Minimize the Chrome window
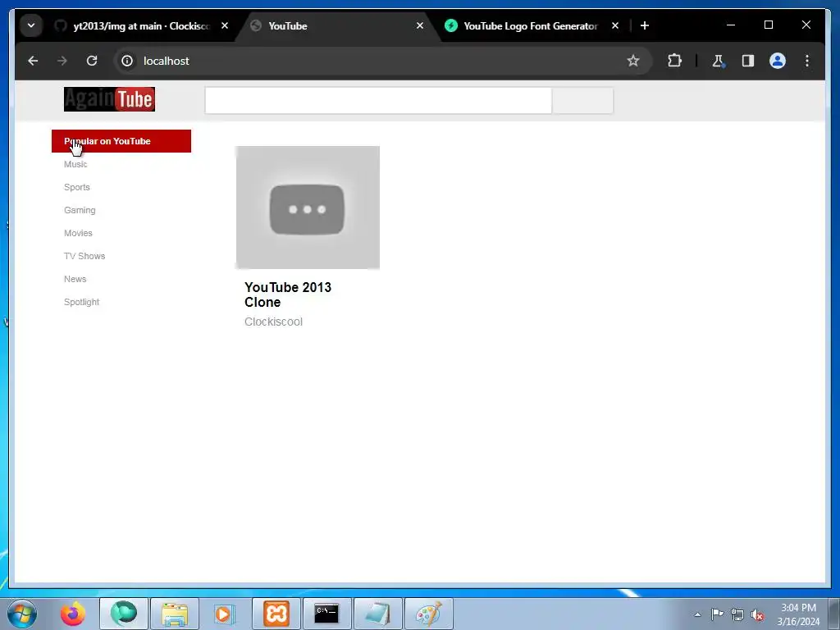Screen dimensions: 840x630 click(x=731, y=25)
